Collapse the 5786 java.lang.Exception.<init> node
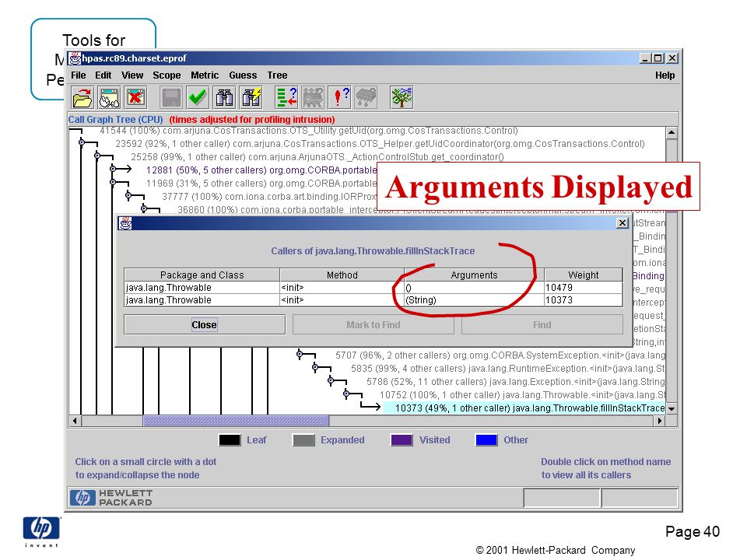 [x=331, y=380]
